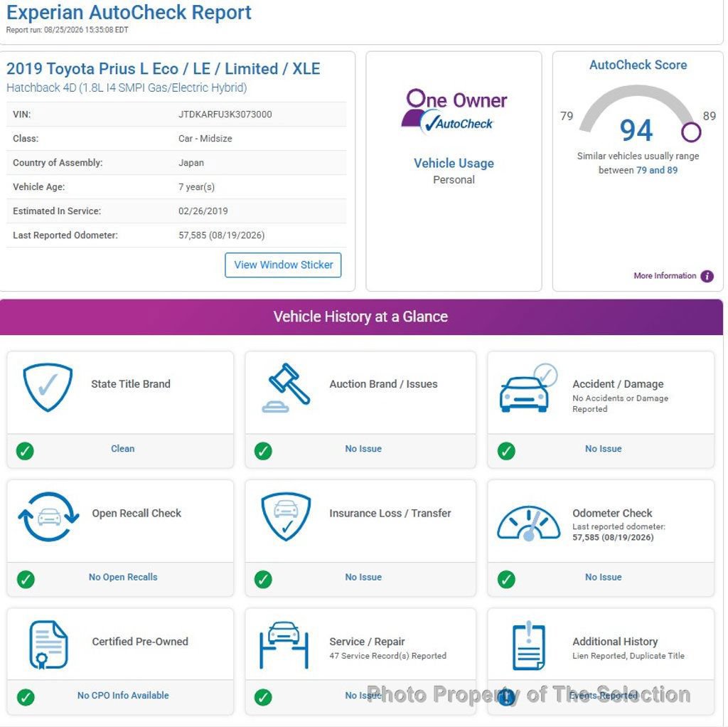Viewport: 728px width, 727px height.
Task: Click the Certified Pre-Owned certificate icon
Action: (48, 644)
